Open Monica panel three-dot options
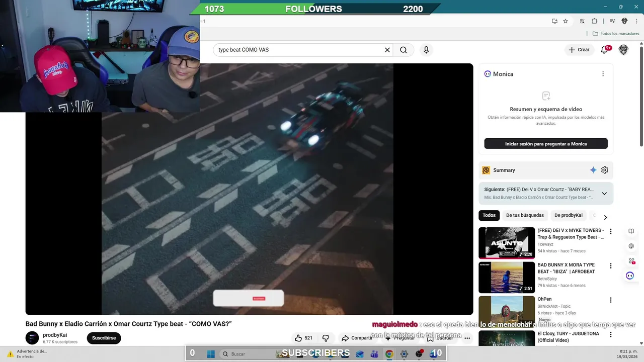Image resolution: width=644 pixels, height=362 pixels. point(603,74)
